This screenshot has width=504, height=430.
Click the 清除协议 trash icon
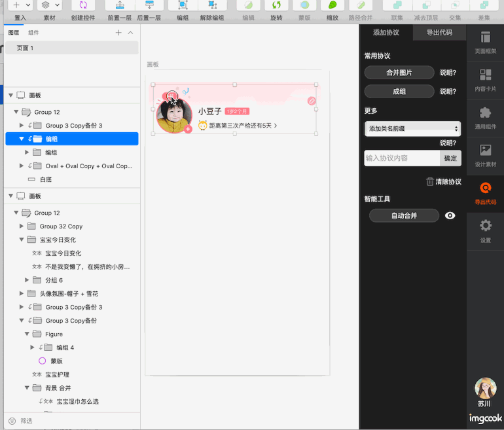(x=430, y=181)
